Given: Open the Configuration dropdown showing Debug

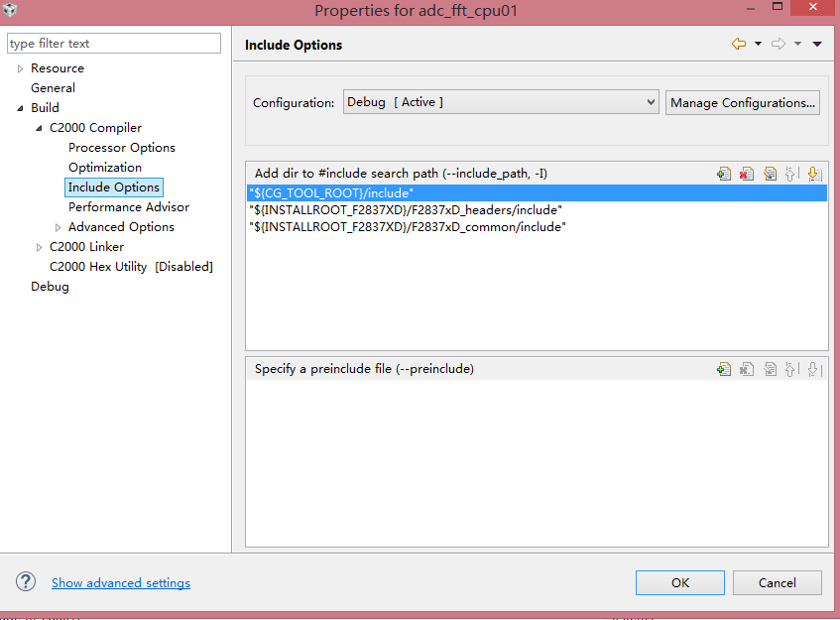Looking at the screenshot, I should 501,102.
